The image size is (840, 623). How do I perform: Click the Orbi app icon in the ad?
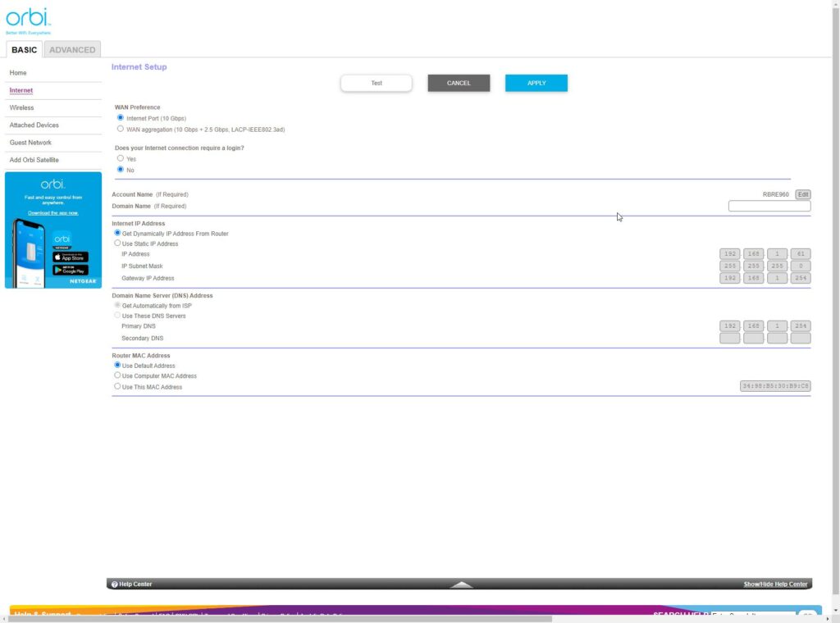pos(62,240)
